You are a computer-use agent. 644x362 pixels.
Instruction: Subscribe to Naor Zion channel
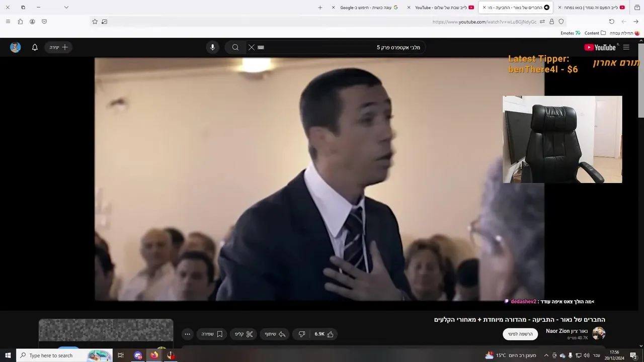(520, 334)
